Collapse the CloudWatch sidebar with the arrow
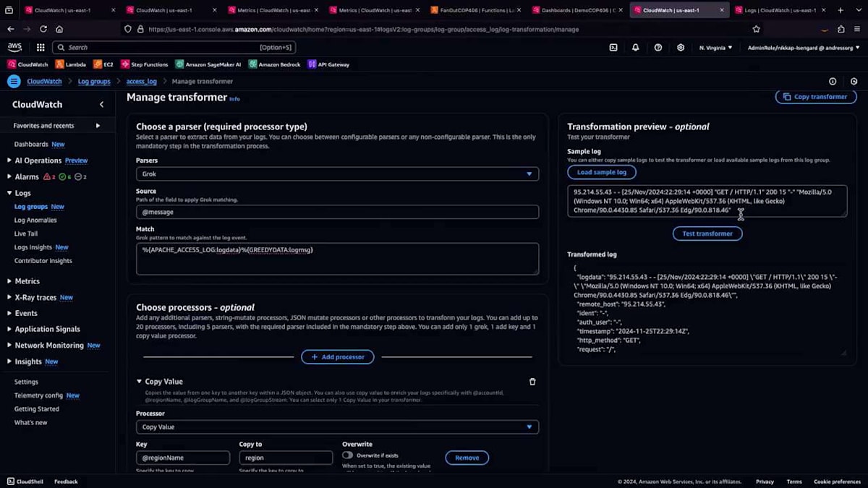868x488 pixels. (101, 104)
